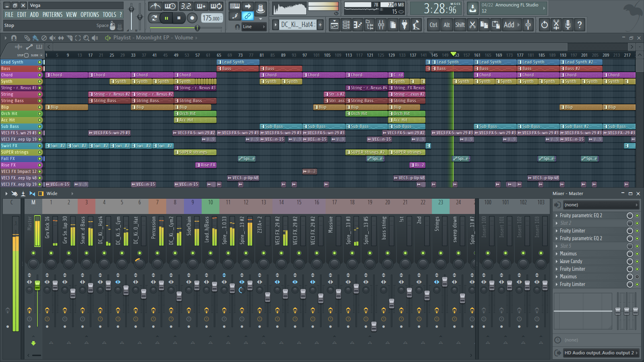
Task: Open the Browser tree icon
Action: click(x=369, y=25)
